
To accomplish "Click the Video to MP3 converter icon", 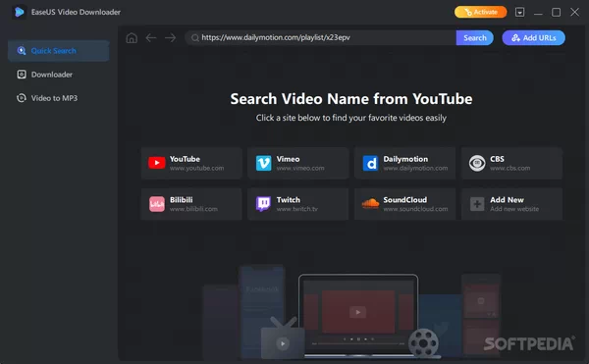I will pyautogui.click(x=22, y=98).
